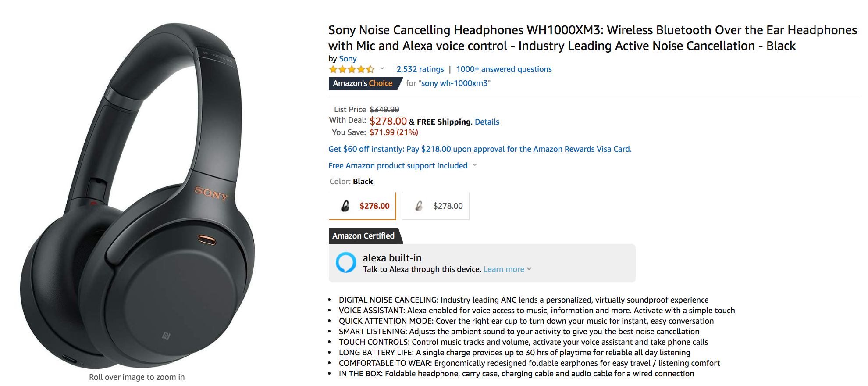Open the Sony brand link
Image resolution: width=868 pixels, height=386 pixels.
pyautogui.click(x=348, y=59)
